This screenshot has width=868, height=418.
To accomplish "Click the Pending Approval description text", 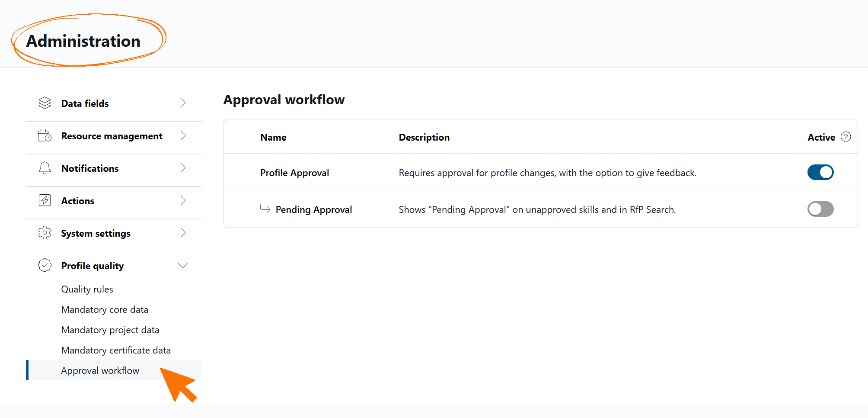I will pos(537,209).
